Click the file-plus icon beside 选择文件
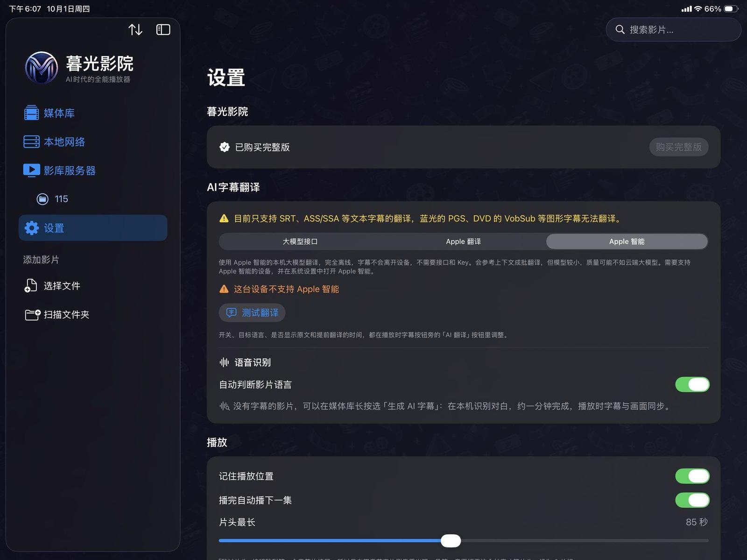 (x=31, y=285)
